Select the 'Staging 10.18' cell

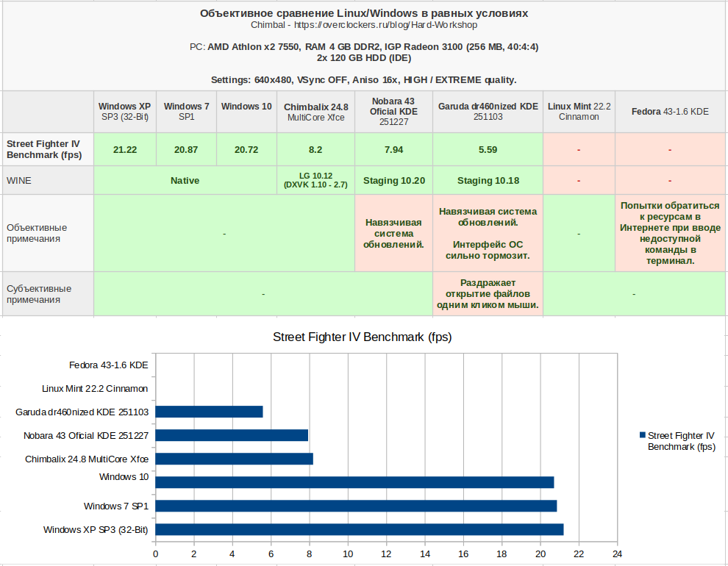tap(488, 181)
